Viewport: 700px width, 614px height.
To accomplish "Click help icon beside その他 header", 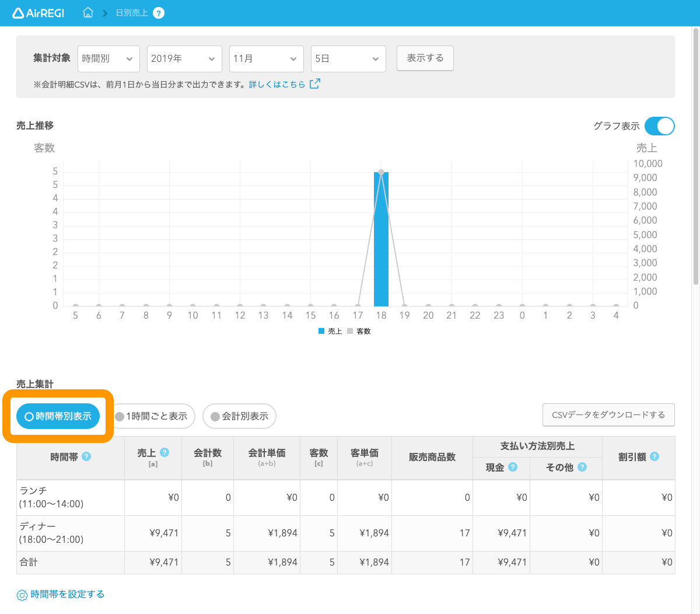I will [582, 467].
